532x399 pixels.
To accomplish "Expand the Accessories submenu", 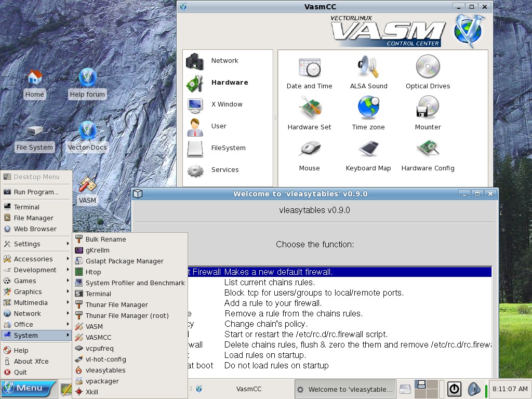I will click(36, 259).
